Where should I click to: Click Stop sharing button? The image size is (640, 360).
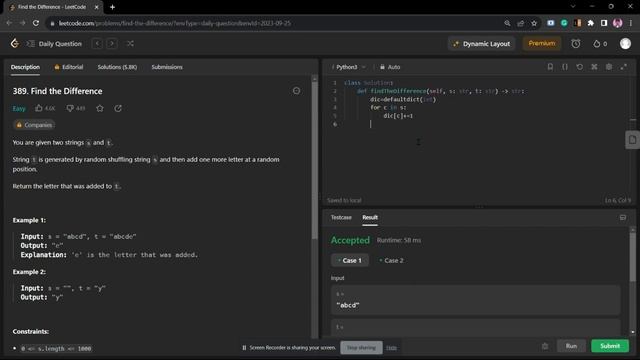[x=361, y=348]
